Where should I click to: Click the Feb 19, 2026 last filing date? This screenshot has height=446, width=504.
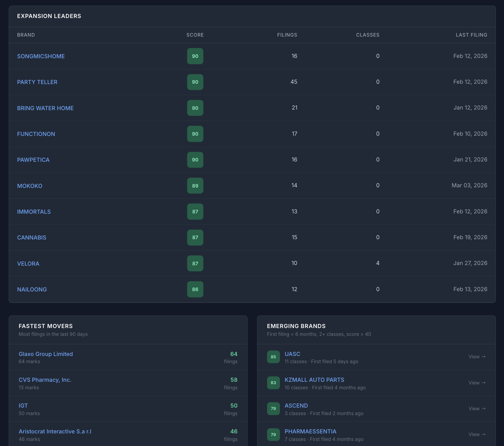(470, 237)
